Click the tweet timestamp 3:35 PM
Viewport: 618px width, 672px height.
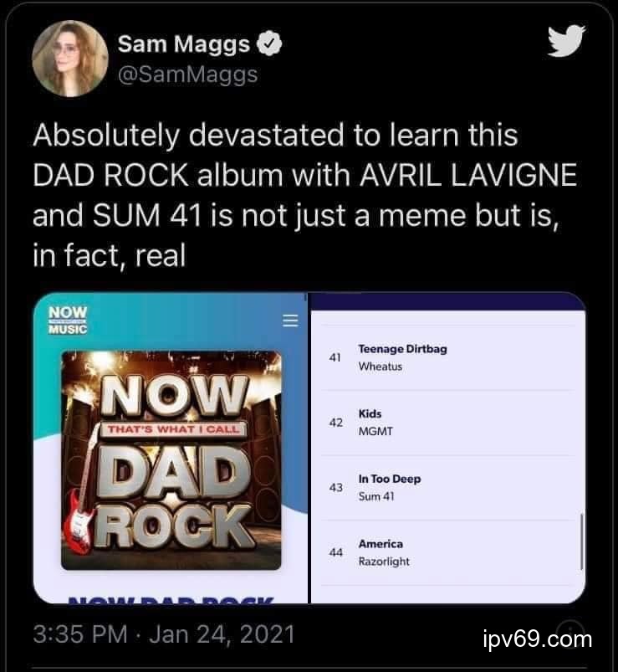click(x=80, y=634)
